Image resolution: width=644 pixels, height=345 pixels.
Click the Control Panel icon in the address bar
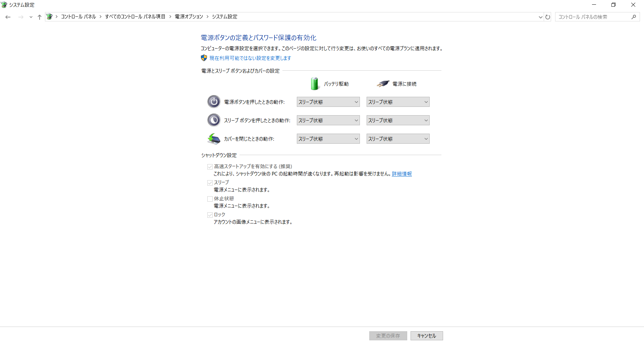(x=49, y=17)
